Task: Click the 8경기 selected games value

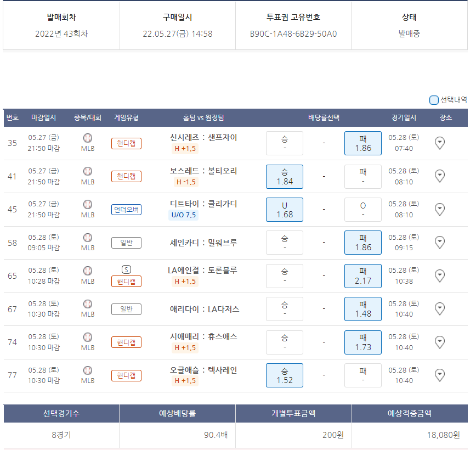Action: click(x=61, y=435)
